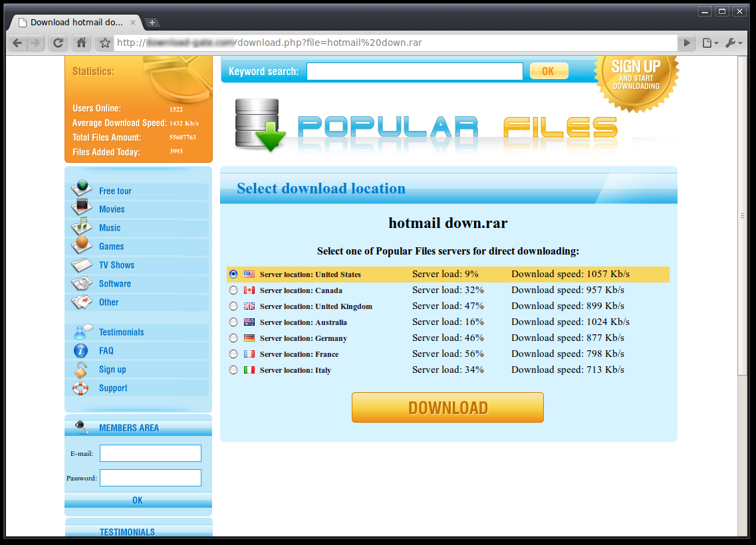Open the Free tour link
The width and height of the screenshot is (756, 545).
tap(115, 191)
